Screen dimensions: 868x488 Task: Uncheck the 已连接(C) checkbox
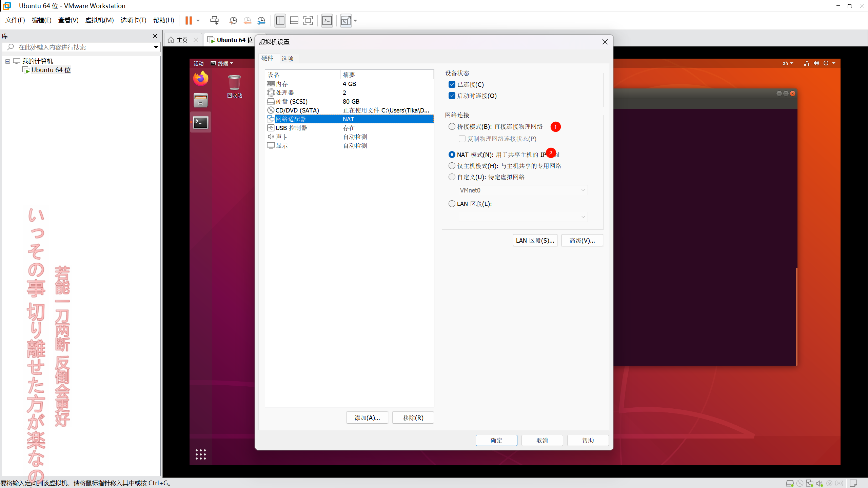(452, 84)
